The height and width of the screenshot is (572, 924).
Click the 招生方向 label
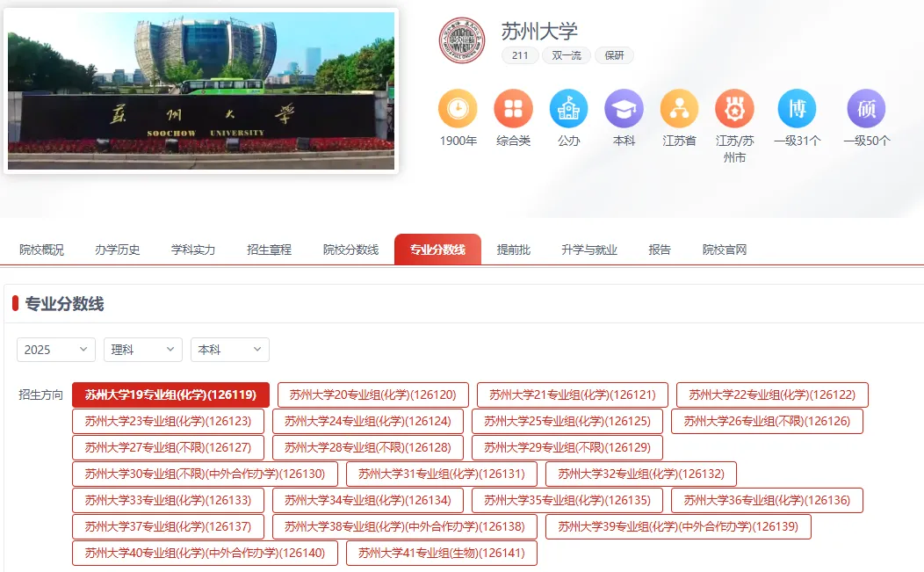click(40, 395)
